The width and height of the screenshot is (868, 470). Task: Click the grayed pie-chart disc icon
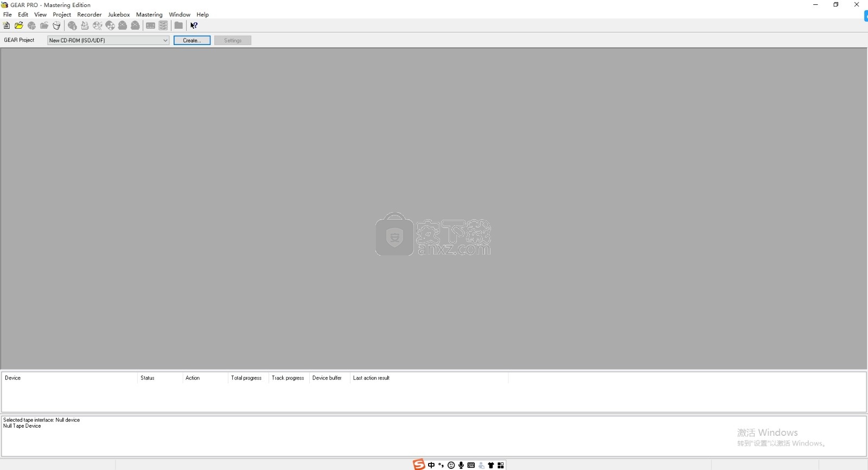click(x=31, y=26)
